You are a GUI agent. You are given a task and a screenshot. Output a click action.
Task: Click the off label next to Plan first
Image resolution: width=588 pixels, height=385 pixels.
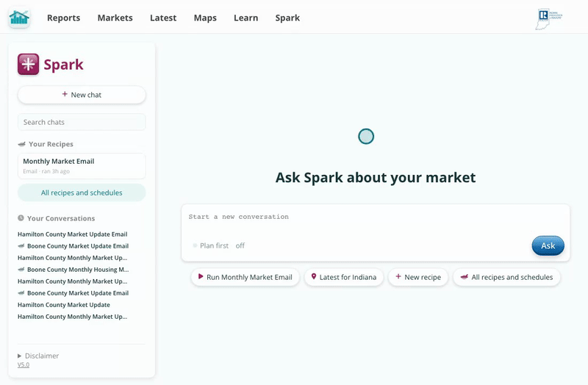(x=240, y=245)
